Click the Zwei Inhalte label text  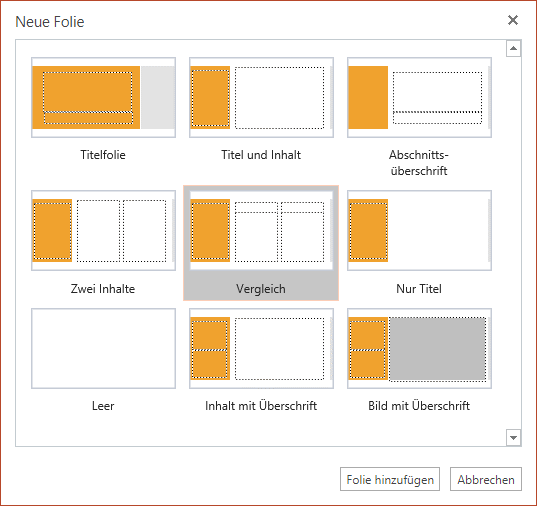pos(103,289)
